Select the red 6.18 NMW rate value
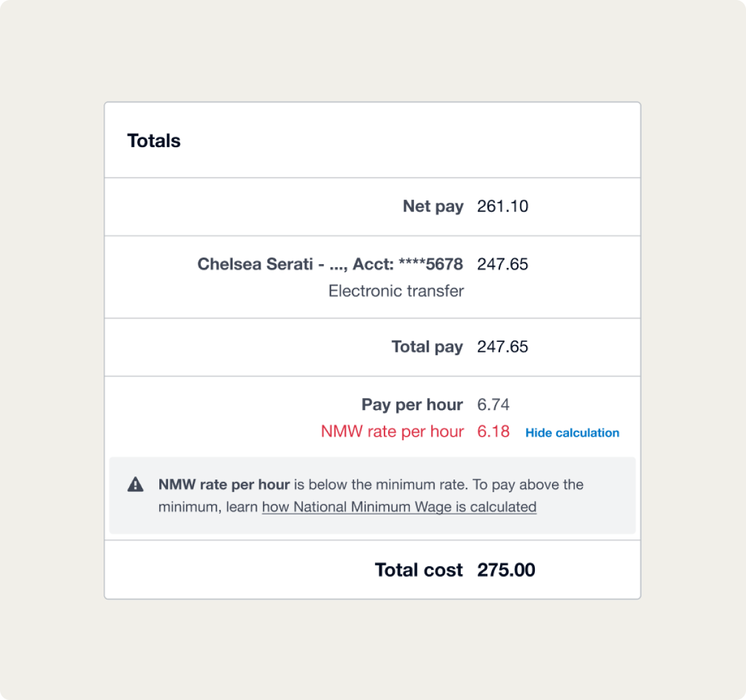This screenshot has width=746, height=700. pos(493,431)
